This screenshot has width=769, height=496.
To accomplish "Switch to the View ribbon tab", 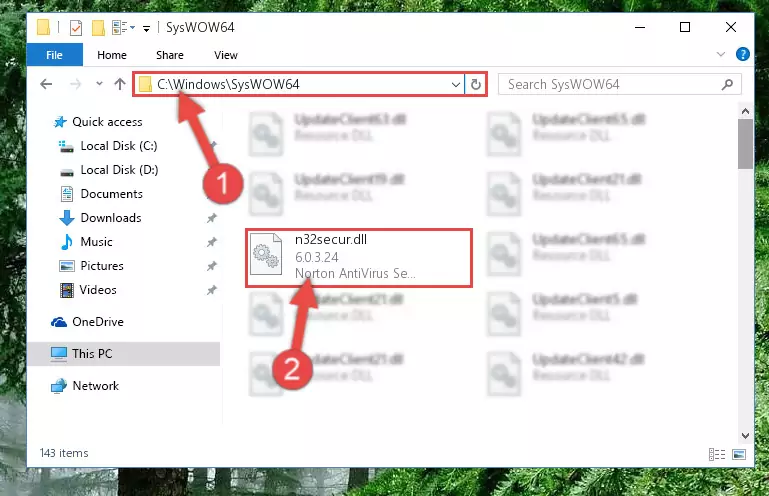I will (x=226, y=55).
